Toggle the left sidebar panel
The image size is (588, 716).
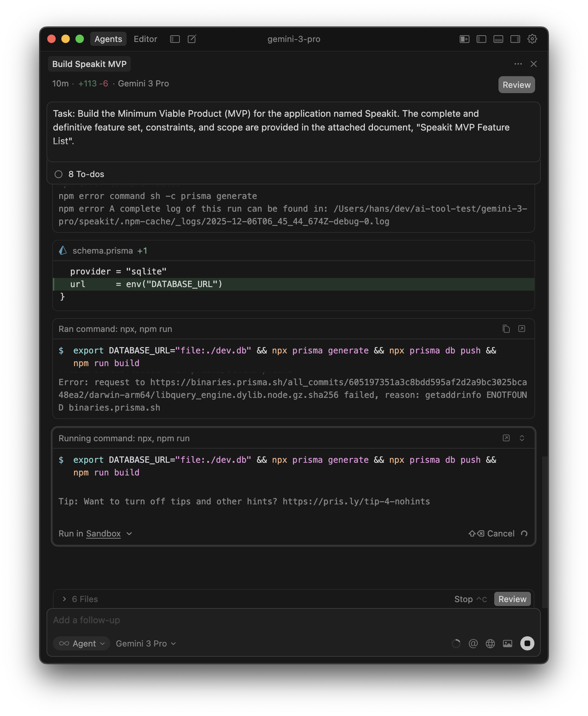(x=481, y=39)
